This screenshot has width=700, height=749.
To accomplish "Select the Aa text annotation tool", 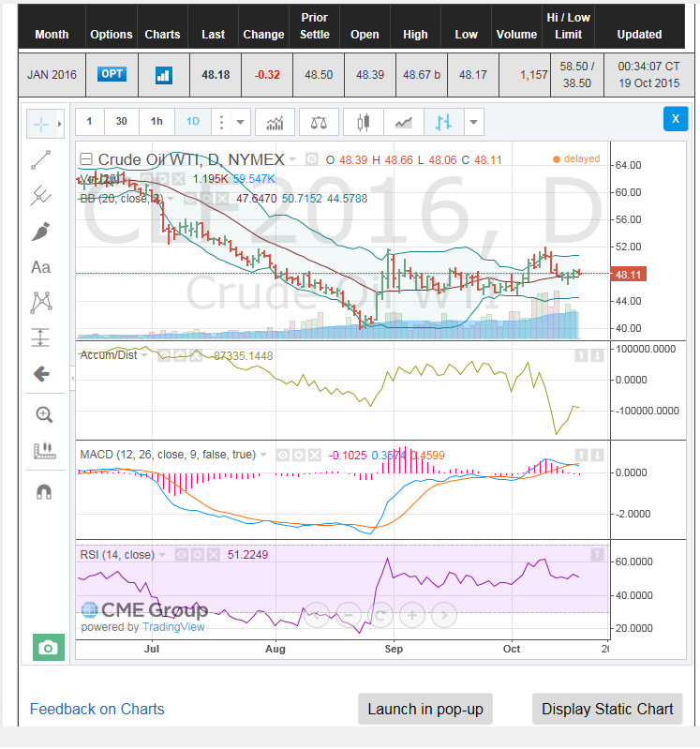I will pos(40,267).
